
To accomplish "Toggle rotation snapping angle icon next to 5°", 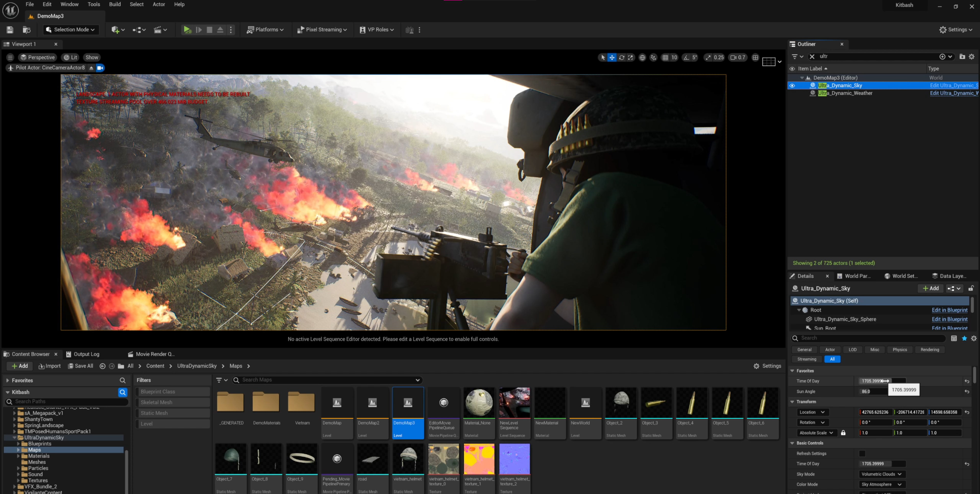I will tap(686, 57).
